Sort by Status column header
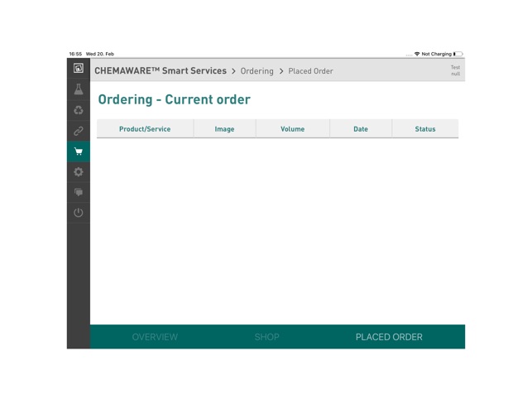This screenshot has height=399, width=532. click(425, 129)
